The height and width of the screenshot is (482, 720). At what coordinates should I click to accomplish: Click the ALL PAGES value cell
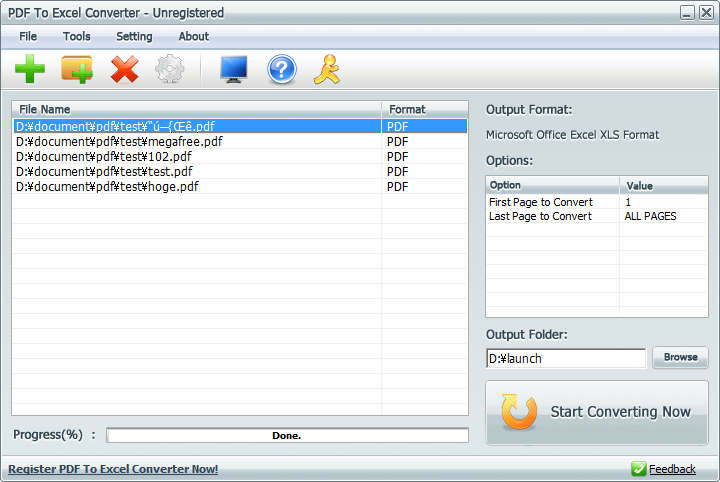coord(650,216)
